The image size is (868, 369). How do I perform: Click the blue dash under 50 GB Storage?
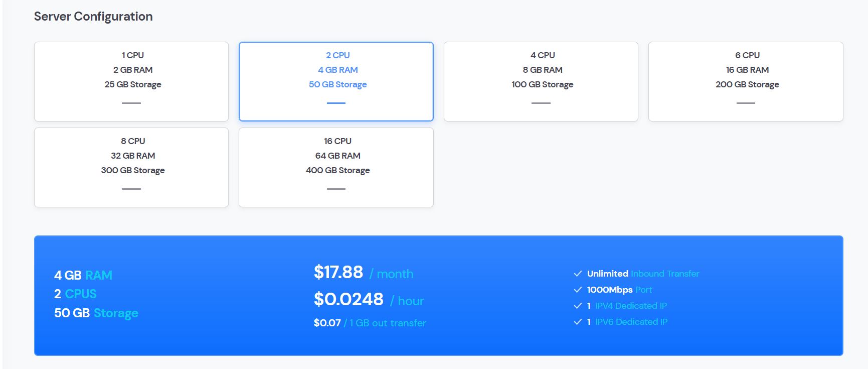point(336,103)
